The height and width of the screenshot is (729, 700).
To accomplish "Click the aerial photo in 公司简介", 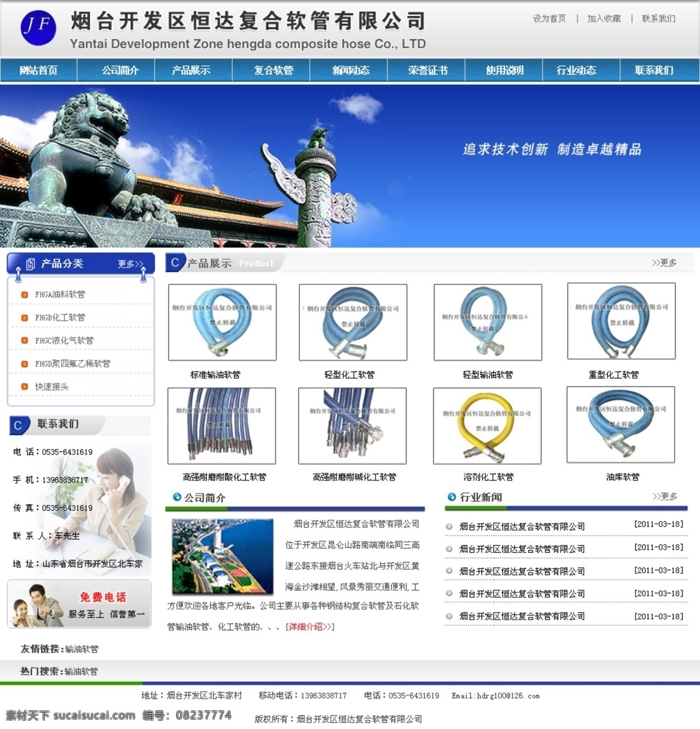I will 223,556.
